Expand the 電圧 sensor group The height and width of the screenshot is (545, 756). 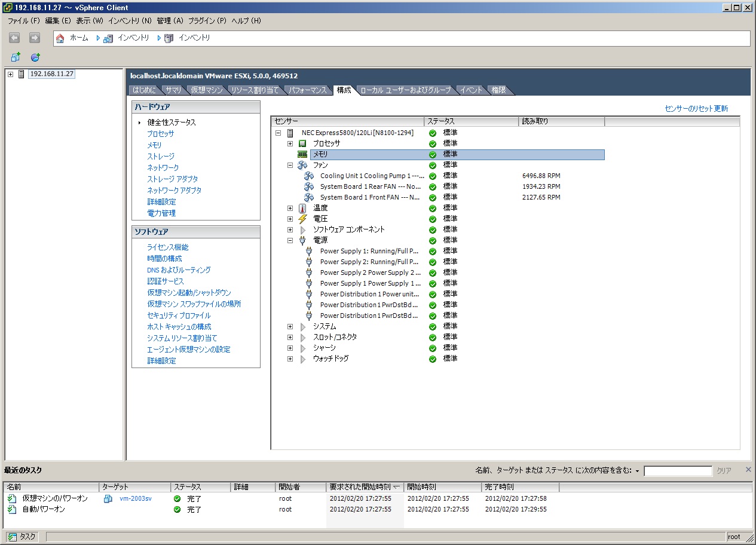point(290,219)
